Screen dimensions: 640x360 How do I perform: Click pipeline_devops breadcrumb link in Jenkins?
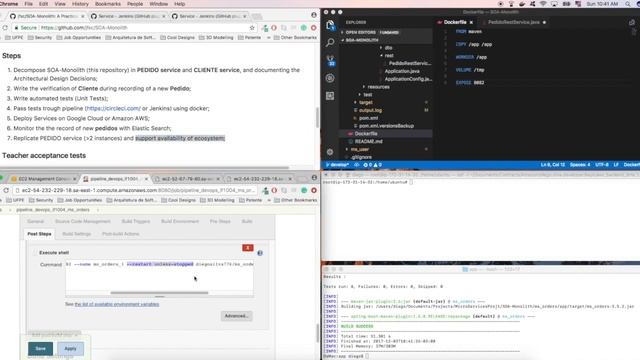click(53, 210)
